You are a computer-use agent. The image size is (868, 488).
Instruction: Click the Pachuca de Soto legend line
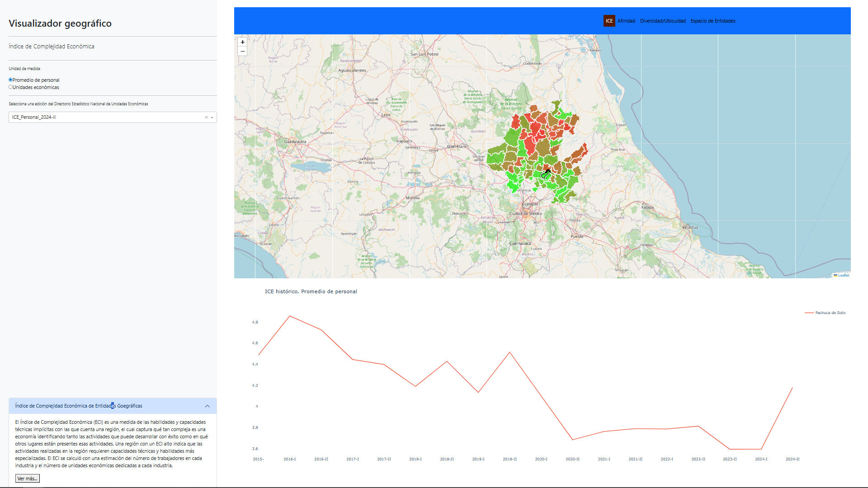point(809,313)
